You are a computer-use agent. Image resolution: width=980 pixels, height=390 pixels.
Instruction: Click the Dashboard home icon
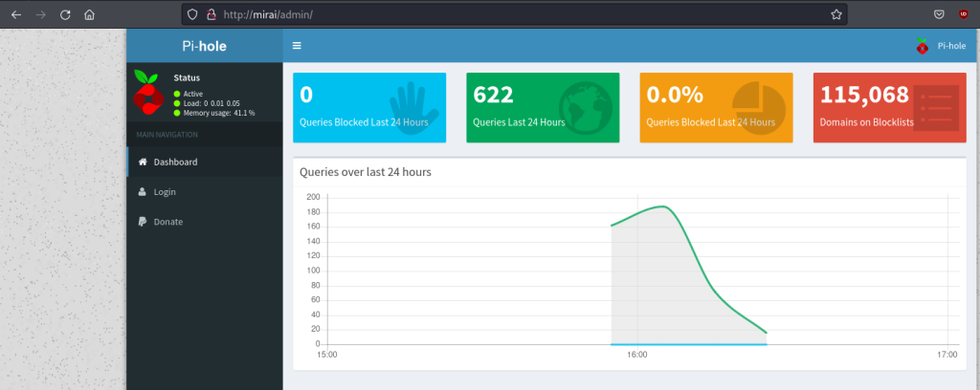click(x=142, y=162)
